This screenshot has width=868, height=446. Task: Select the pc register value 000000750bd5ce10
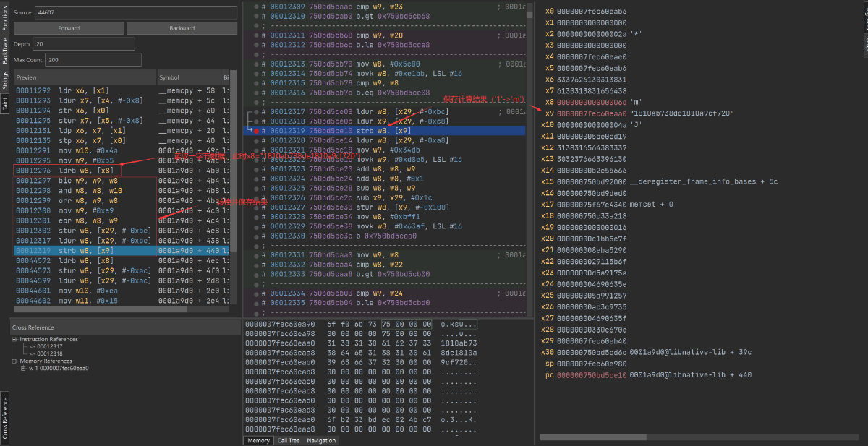click(x=592, y=375)
